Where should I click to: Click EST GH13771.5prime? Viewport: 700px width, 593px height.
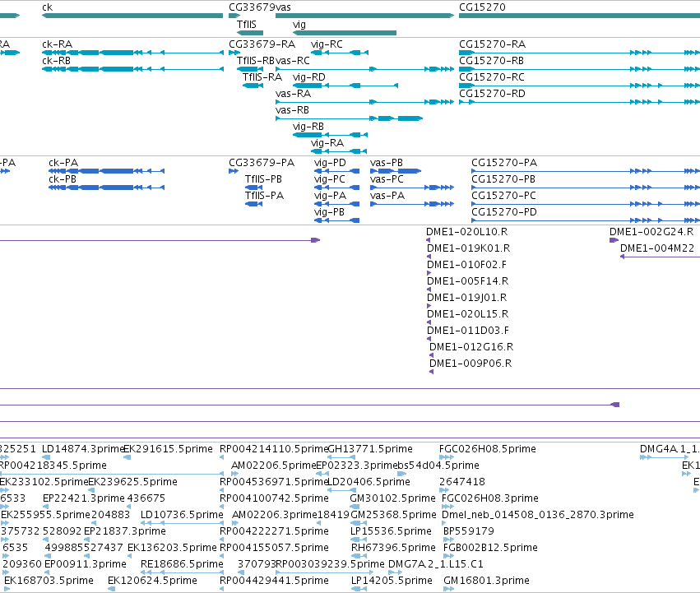(341, 457)
